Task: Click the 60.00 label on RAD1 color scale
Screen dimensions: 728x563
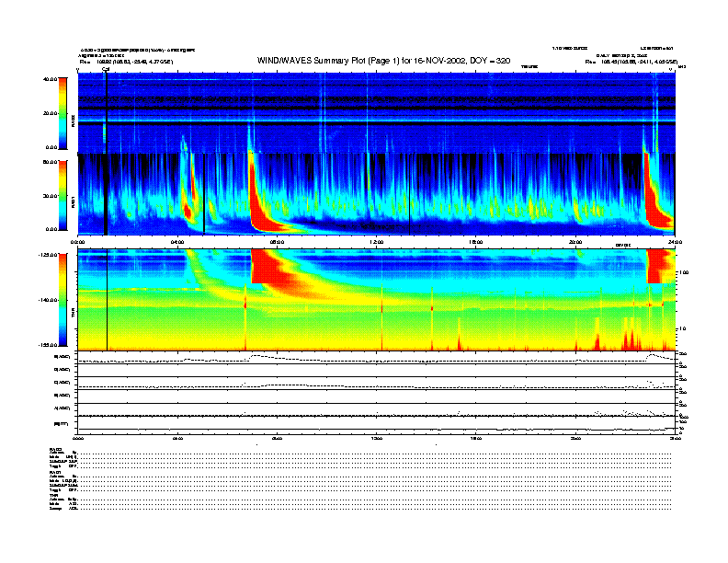Action: pos(50,162)
